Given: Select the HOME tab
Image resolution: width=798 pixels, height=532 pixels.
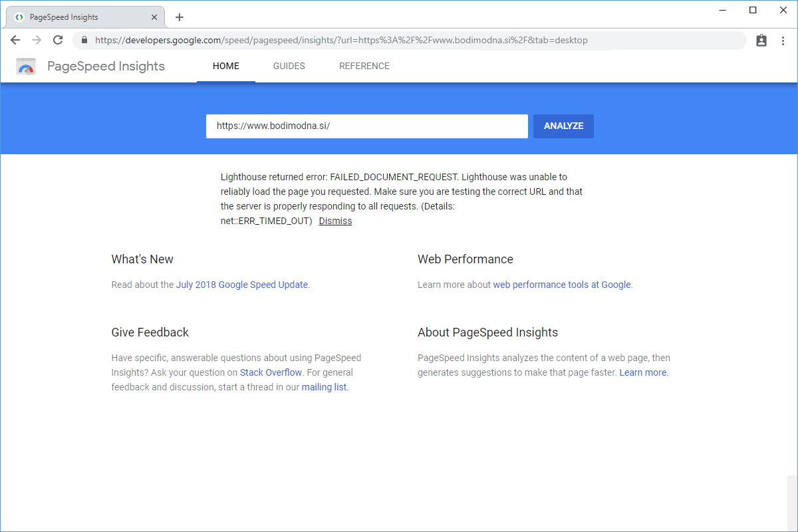Looking at the screenshot, I should pyautogui.click(x=225, y=66).
